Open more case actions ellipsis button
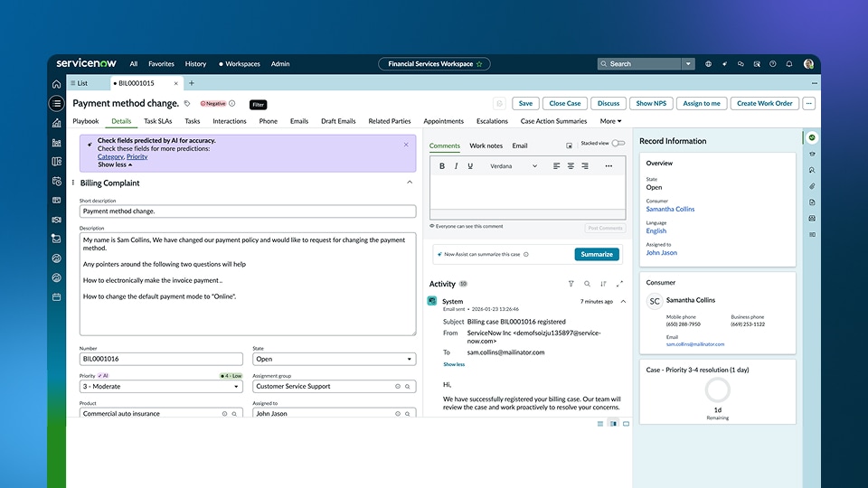This screenshot has width=868, height=488. (x=808, y=103)
